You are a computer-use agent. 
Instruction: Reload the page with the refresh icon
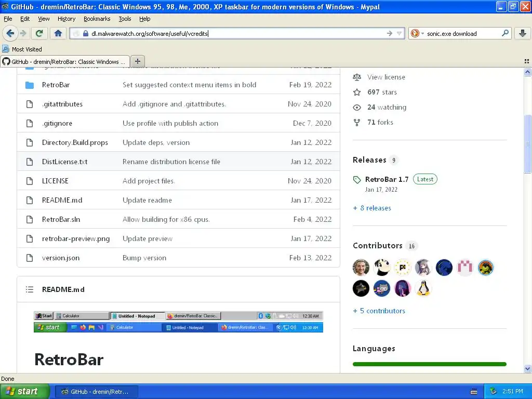pos(39,33)
